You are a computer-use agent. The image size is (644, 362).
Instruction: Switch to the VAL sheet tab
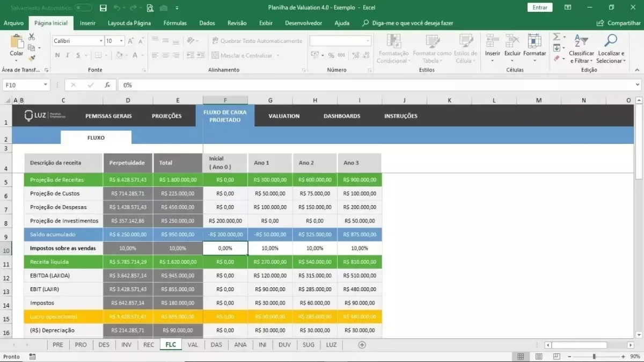tap(193, 345)
